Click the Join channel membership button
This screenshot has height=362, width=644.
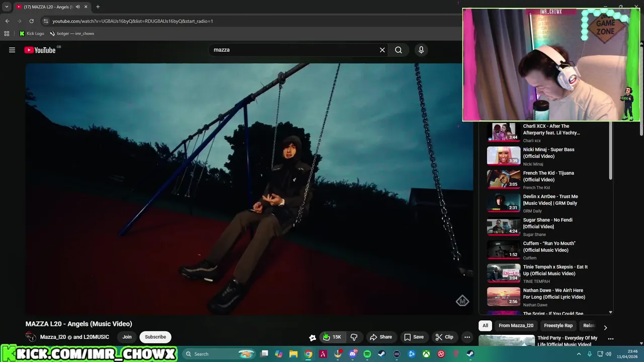[x=127, y=337]
